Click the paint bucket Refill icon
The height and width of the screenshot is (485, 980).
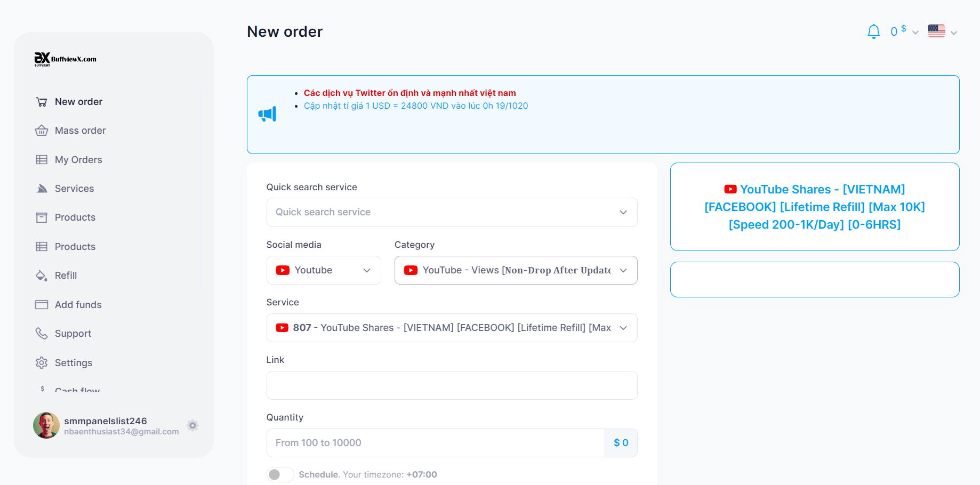point(42,276)
